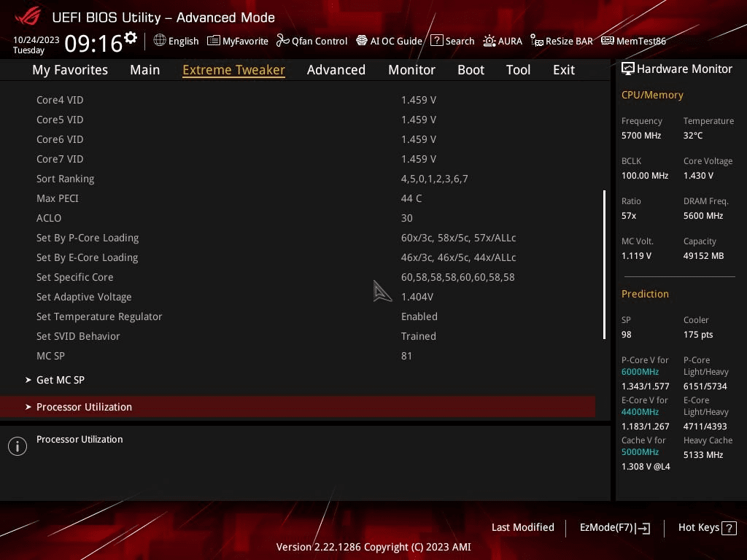The width and height of the screenshot is (747, 560).
Task: Select the Core6 VID row
Action: (298, 139)
